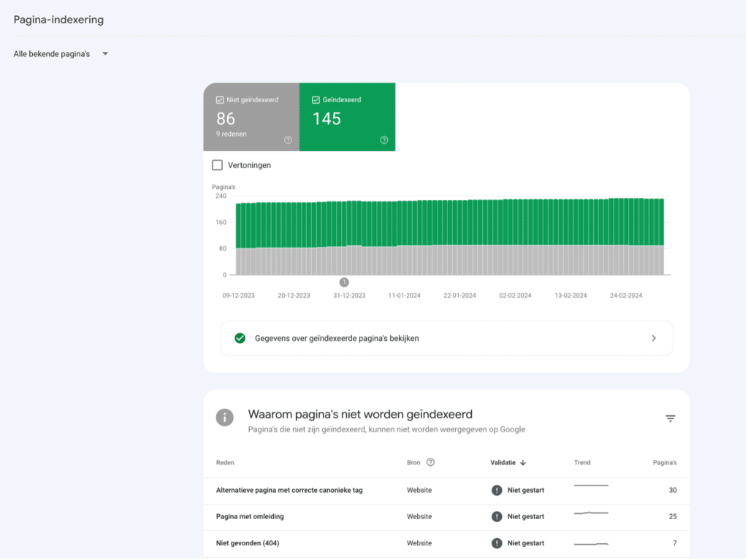
Task: Open Pagina met omleiding row
Action: pos(446,517)
